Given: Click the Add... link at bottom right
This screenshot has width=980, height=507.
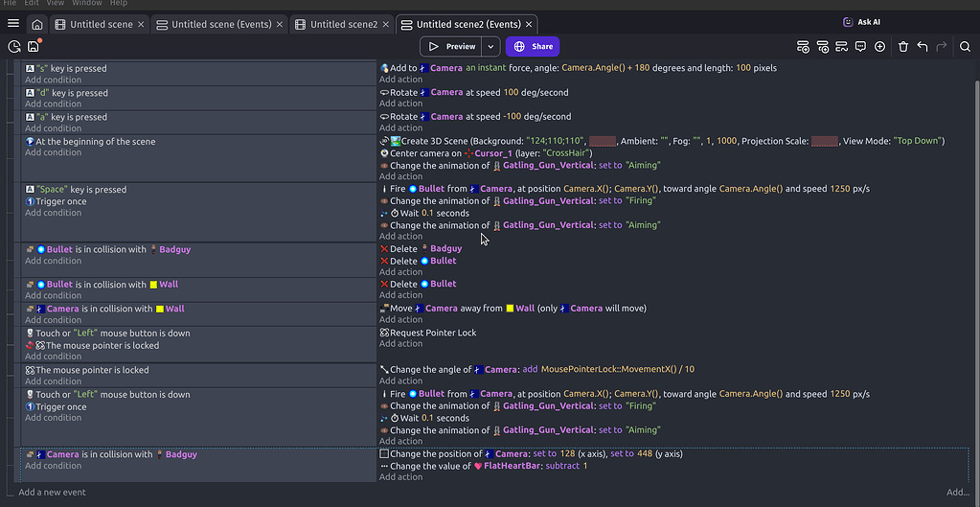Looking at the screenshot, I should pyautogui.click(x=958, y=492).
